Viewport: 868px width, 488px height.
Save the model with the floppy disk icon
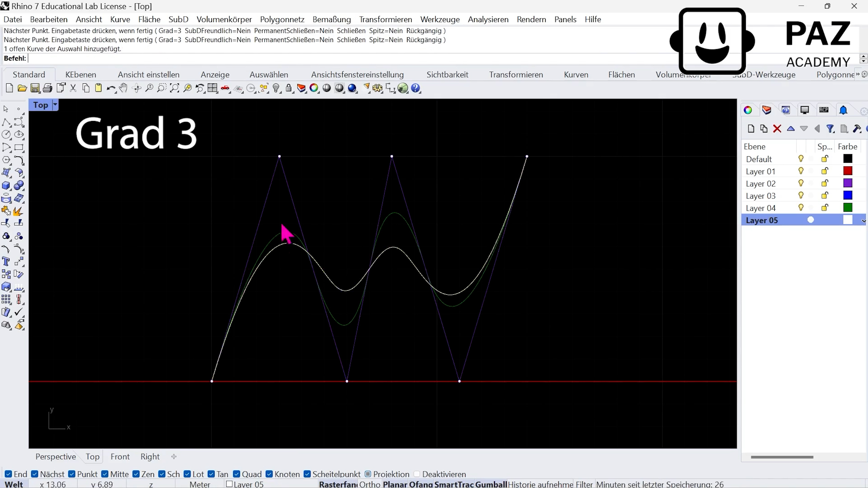pos(35,88)
